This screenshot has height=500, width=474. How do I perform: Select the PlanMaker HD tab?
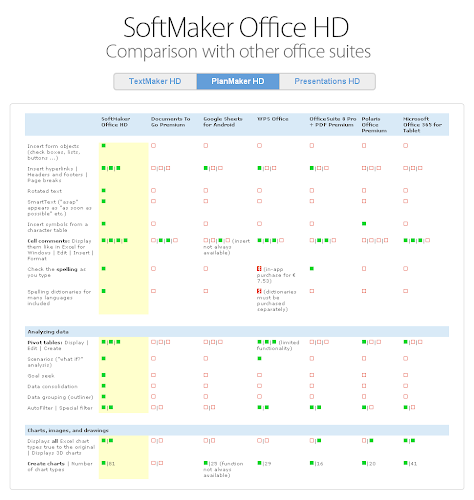coord(238,81)
